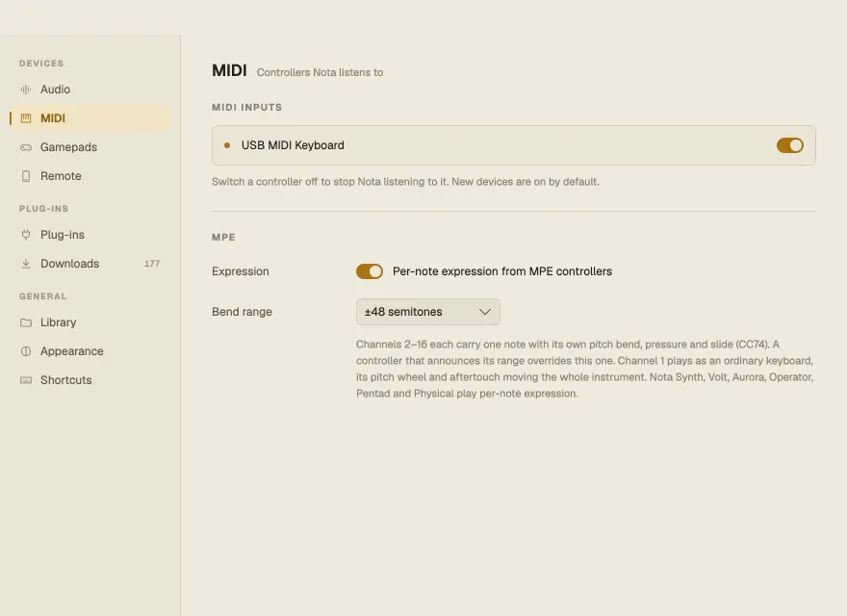Go to Gamepads settings label
847x616 pixels.
[x=68, y=147]
